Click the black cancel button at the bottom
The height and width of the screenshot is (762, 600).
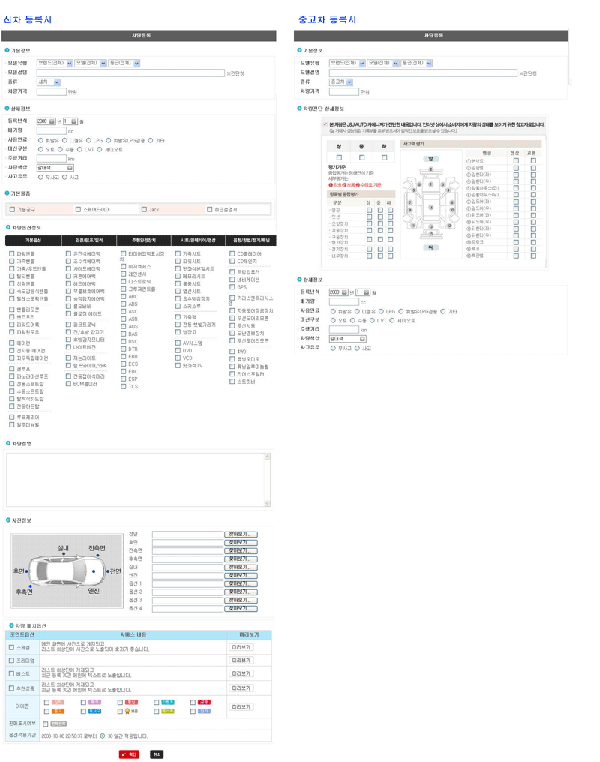point(156,754)
